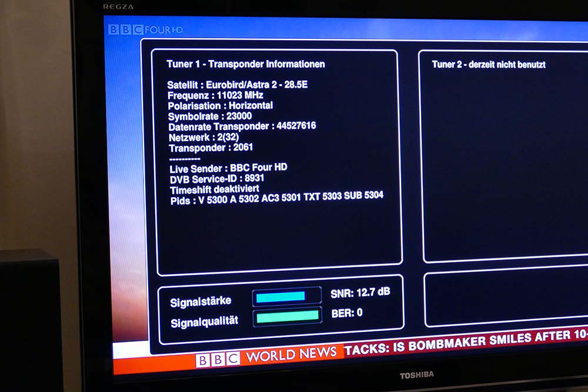Select the Pids information line

tap(276, 198)
